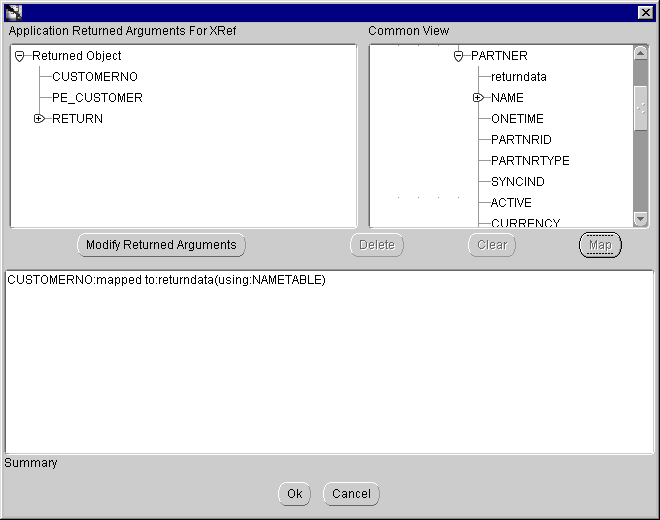Expand the RETURN tree node
This screenshot has height=520, width=660.
pyautogui.click(x=39, y=119)
